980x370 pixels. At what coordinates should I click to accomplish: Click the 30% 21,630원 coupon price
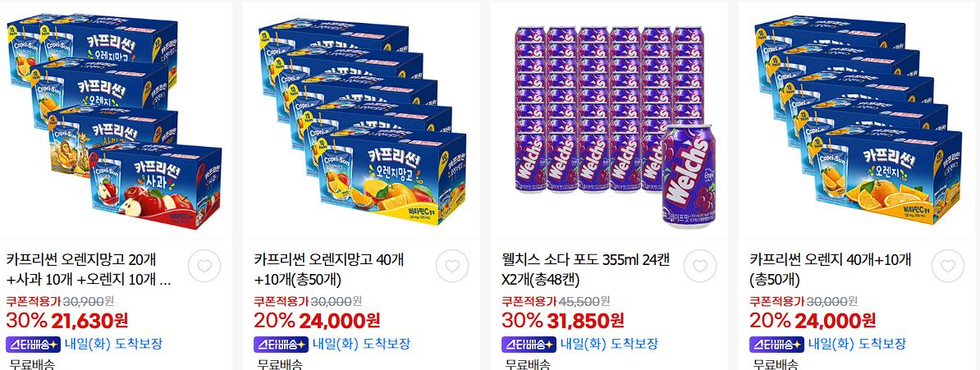[66, 321]
